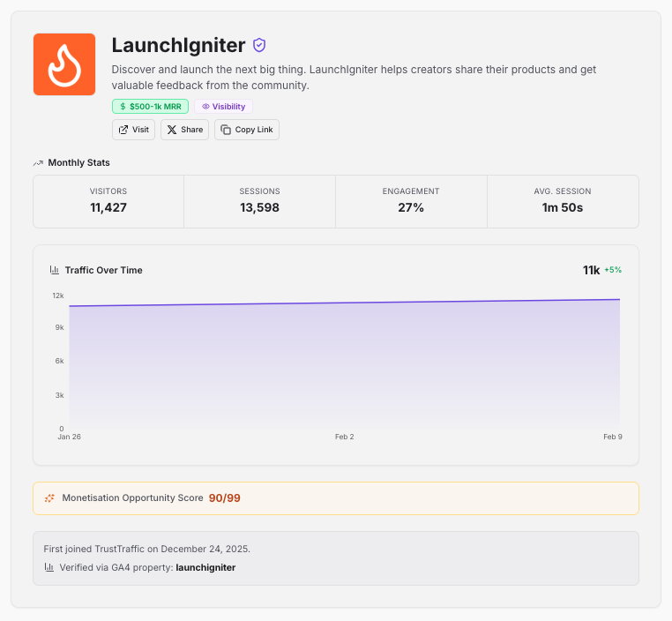Screen dimensions: 672x621
Task: Click the 90/99 opportunity score
Action: tap(225, 498)
